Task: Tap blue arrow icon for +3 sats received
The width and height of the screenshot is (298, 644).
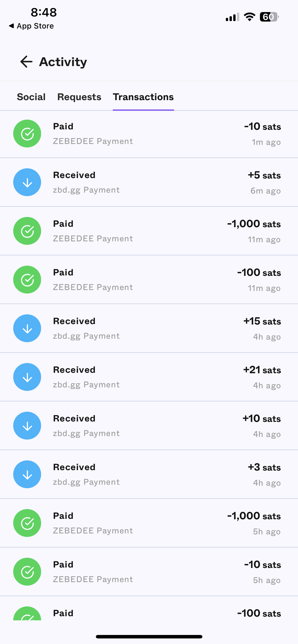Action: [27, 474]
